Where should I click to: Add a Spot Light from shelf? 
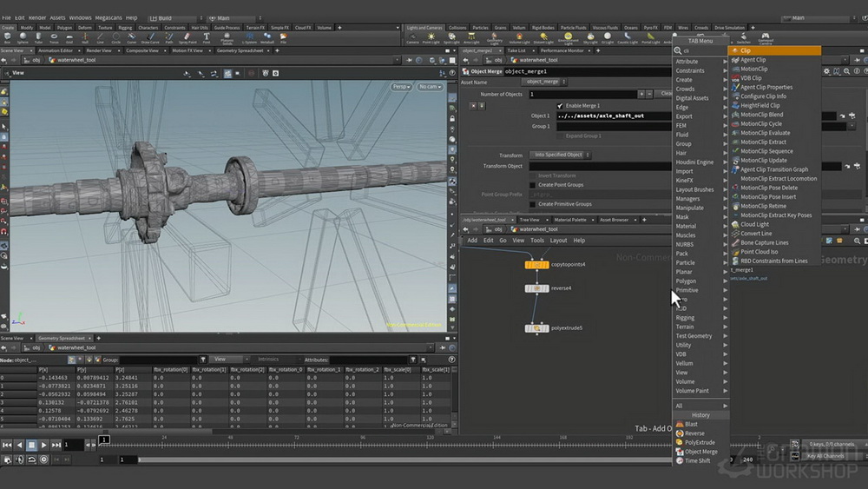point(451,37)
